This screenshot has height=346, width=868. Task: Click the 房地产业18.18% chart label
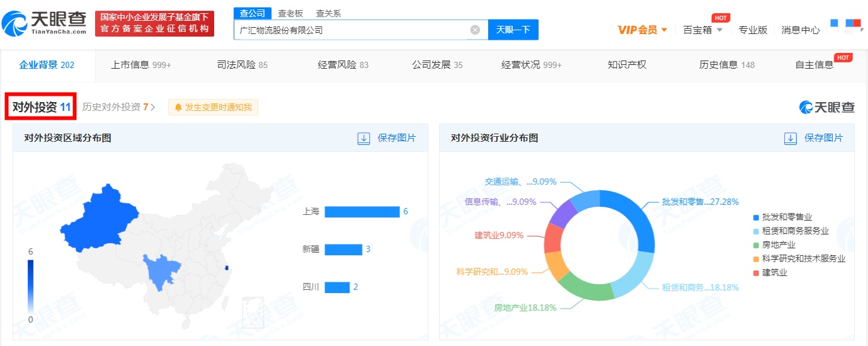[x=525, y=308]
